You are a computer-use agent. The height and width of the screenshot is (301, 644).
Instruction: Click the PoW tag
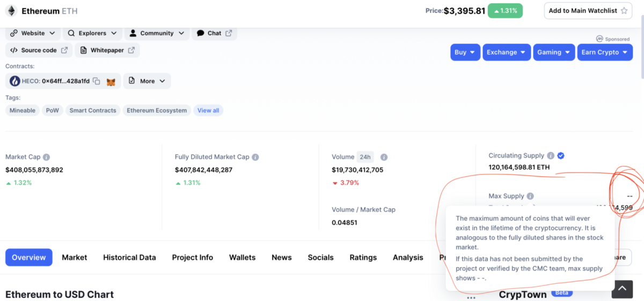[x=53, y=111]
